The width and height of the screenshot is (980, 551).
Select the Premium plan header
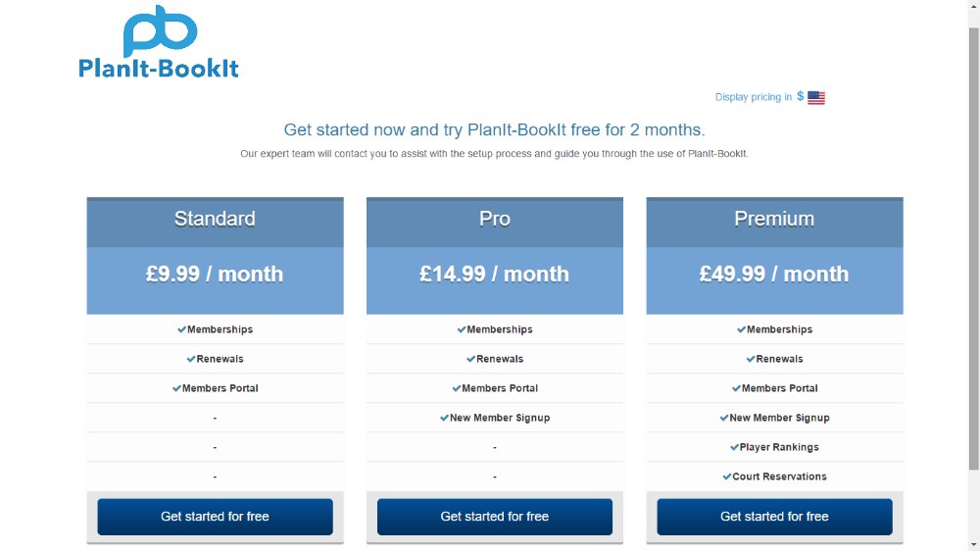774,222
